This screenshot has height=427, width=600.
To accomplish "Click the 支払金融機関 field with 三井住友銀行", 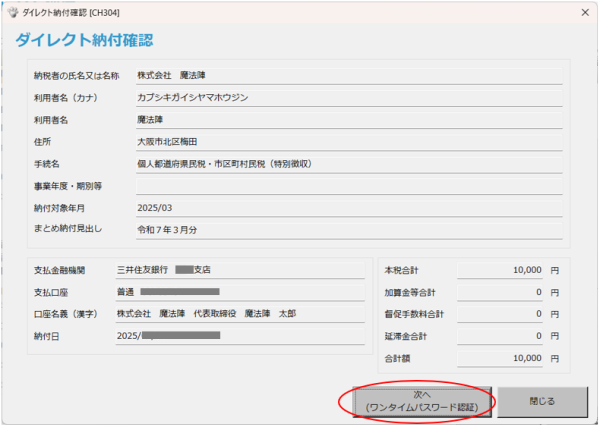I will (240, 269).
